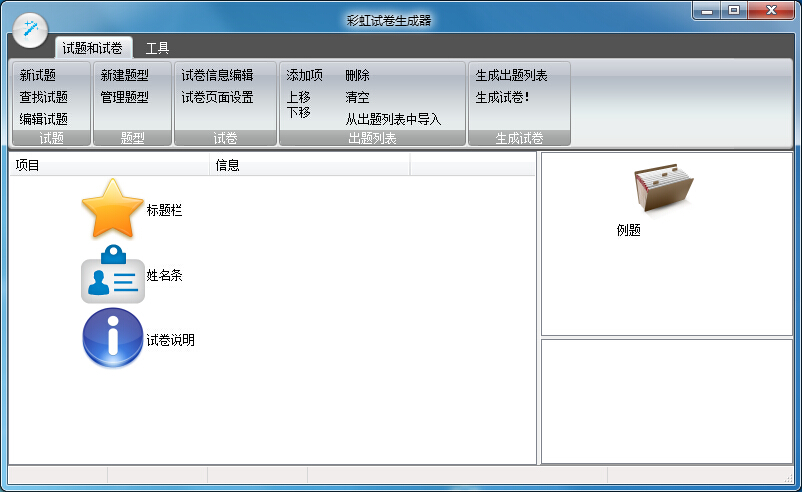The image size is (802, 492).
Task: Click 生成试卷! button
Action: point(502,97)
